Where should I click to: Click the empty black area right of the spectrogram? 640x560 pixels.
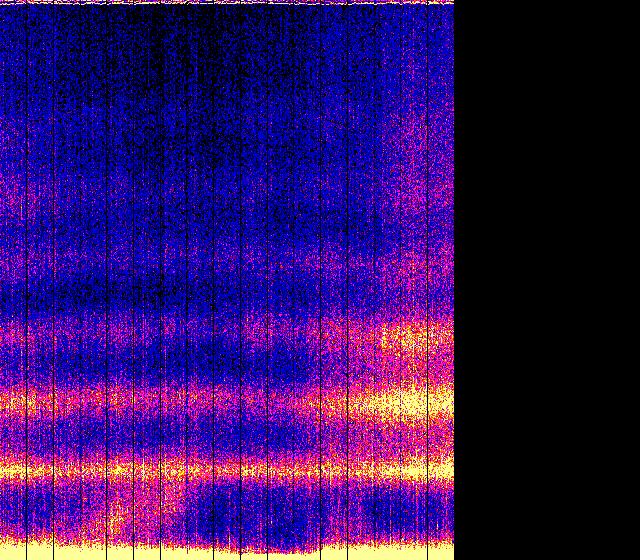(547, 280)
